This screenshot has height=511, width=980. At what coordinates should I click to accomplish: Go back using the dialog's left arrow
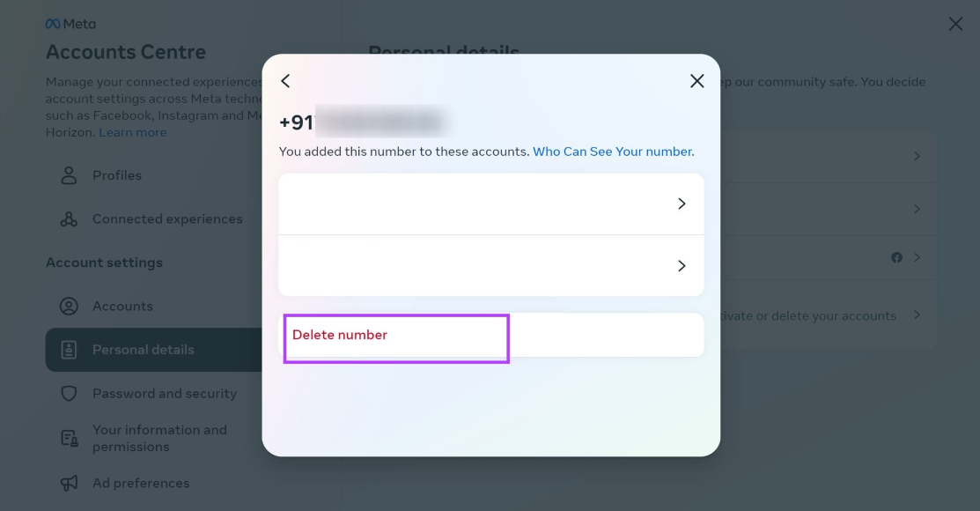285,81
